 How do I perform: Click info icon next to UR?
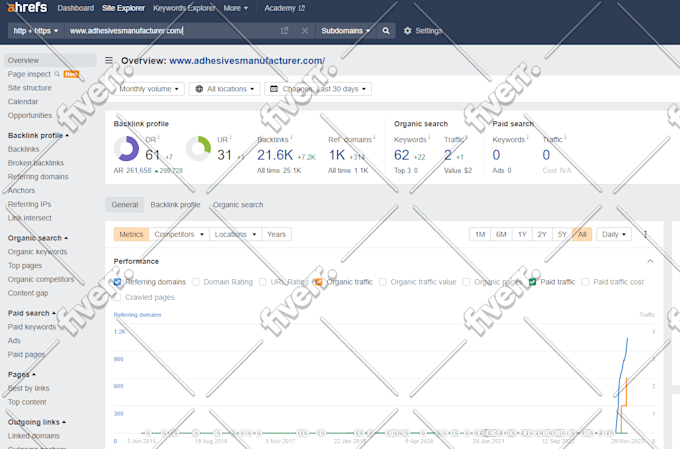pyautogui.click(x=230, y=138)
